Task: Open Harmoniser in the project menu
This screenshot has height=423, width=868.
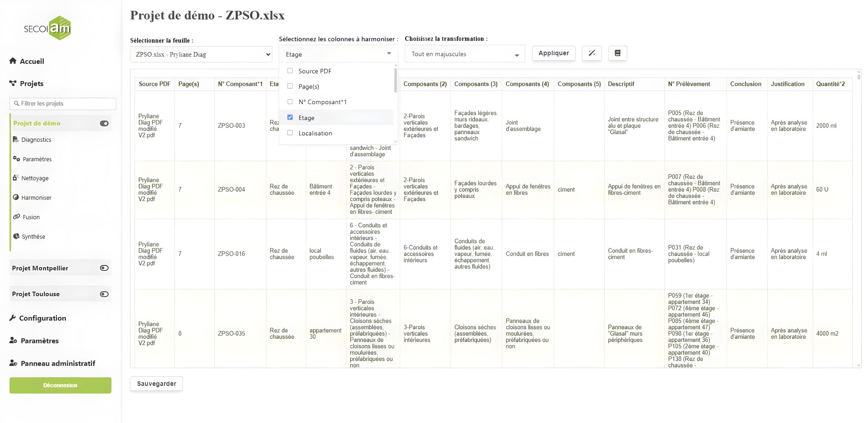Action: pos(36,197)
